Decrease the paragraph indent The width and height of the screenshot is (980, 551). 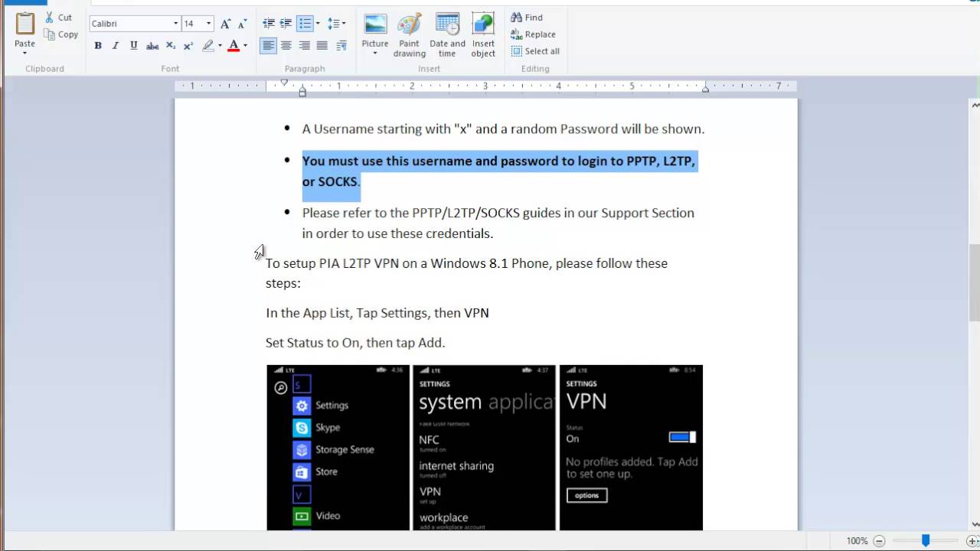[x=268, y=24]
